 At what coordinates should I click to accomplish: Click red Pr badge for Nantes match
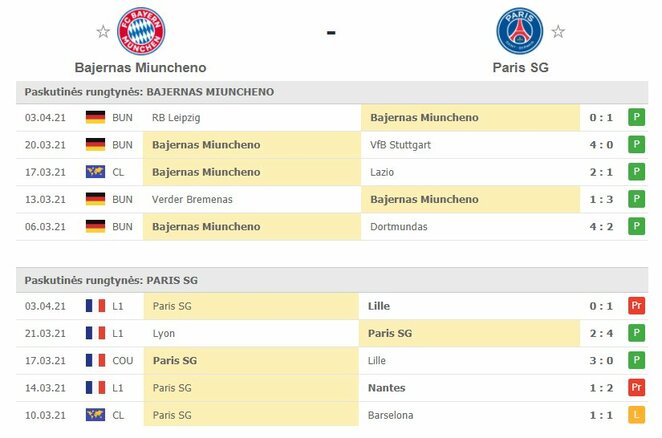click(636, 388)
